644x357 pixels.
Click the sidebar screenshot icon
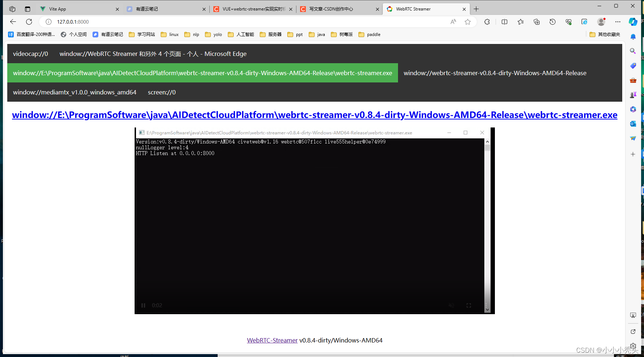[x=633, y=315]
